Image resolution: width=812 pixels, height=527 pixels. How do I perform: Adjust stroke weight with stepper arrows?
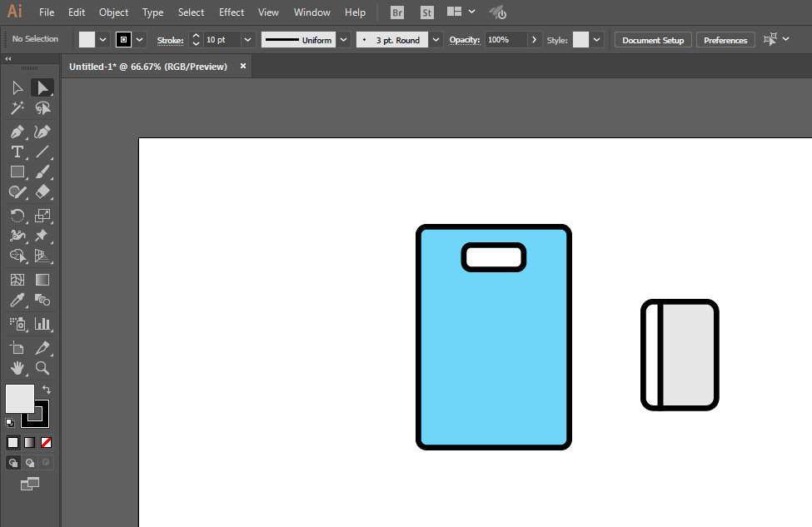click(196, 40)
